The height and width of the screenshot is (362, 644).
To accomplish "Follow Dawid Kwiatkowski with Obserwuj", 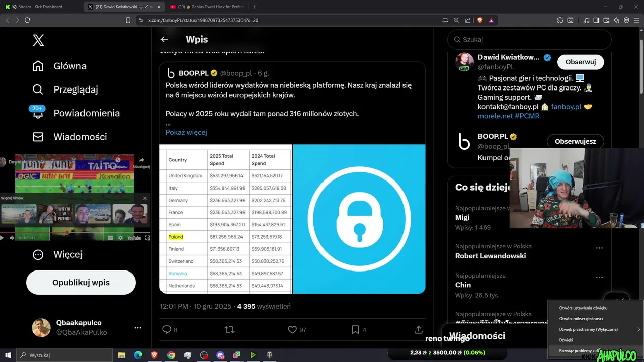I will [581, 62].
